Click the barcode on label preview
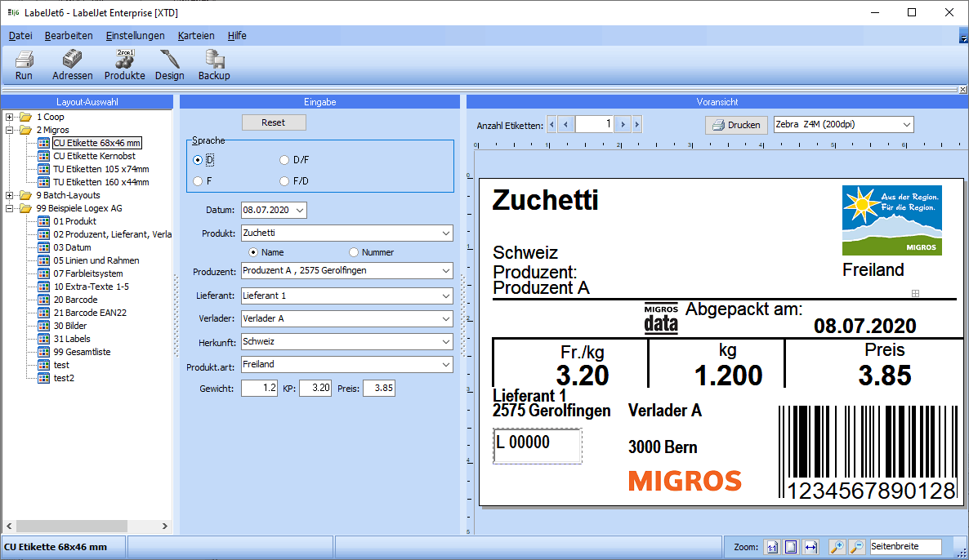 (x=869, y=452)
